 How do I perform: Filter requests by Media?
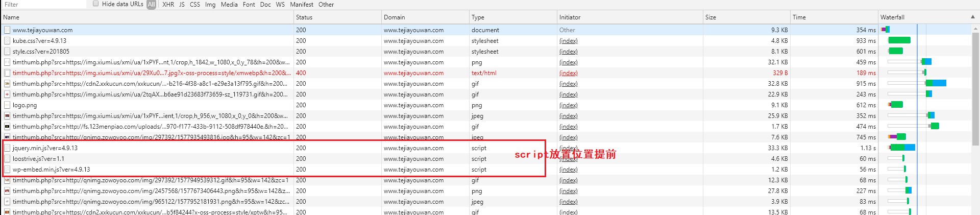click(x=229, y=5)
